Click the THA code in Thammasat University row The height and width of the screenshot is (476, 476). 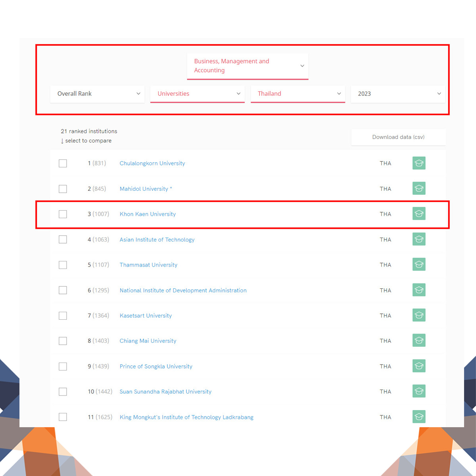click(385, 265)
